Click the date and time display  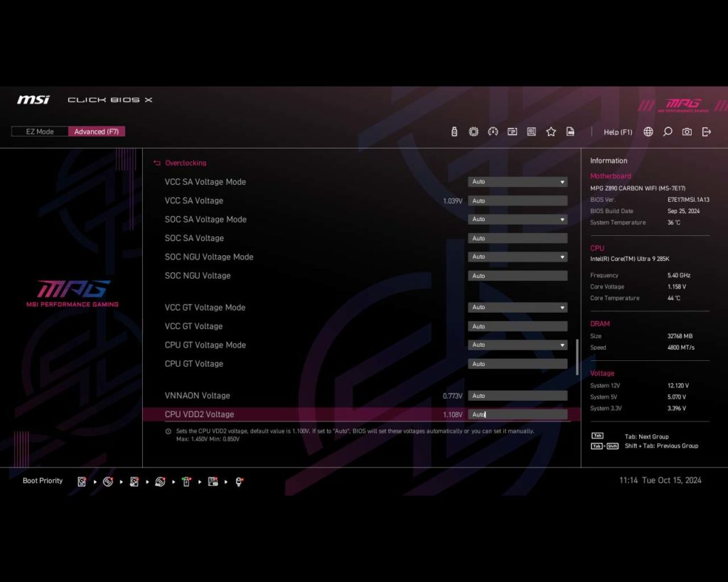pos(660,480)
